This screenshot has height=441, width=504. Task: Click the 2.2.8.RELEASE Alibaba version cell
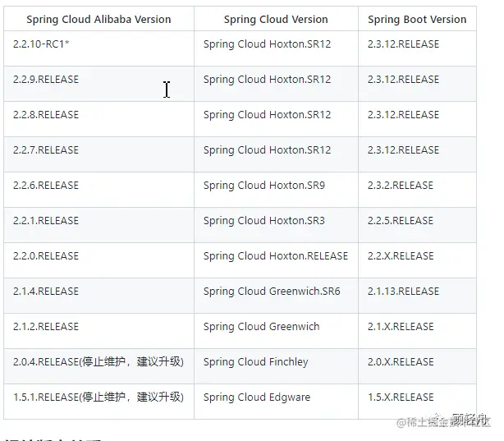point(99,119)
